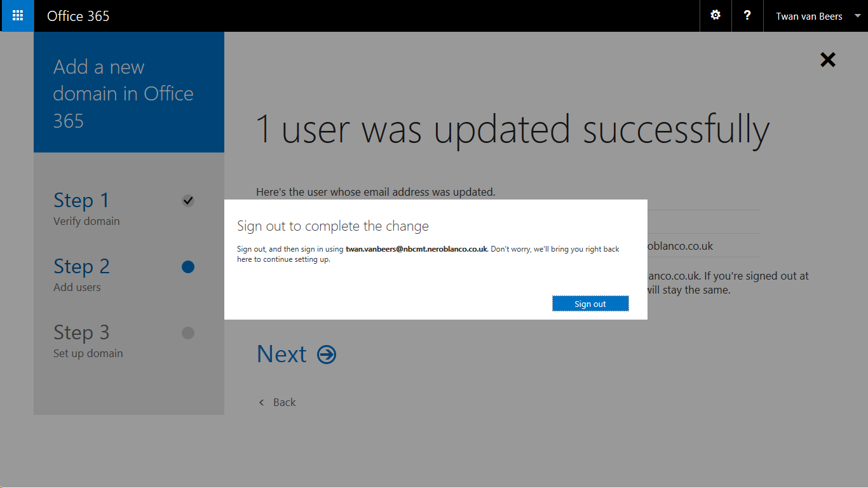Viewport: 868px width, 488px height.
Task: Click the '1 user was updated successfully' heading
Action: tap(512, 129)
